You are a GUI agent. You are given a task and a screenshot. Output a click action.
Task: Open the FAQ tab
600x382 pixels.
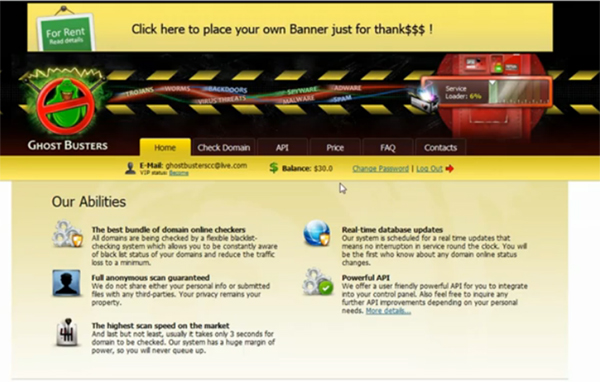point(388,147)
